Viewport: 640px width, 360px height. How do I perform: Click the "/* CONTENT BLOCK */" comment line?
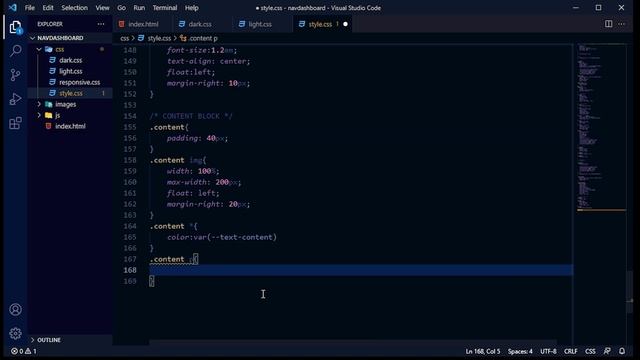(191, 116)
